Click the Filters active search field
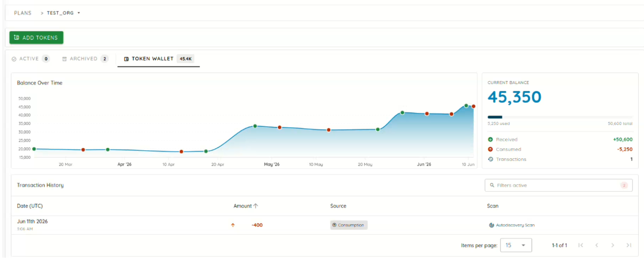 tap(559, 185)
